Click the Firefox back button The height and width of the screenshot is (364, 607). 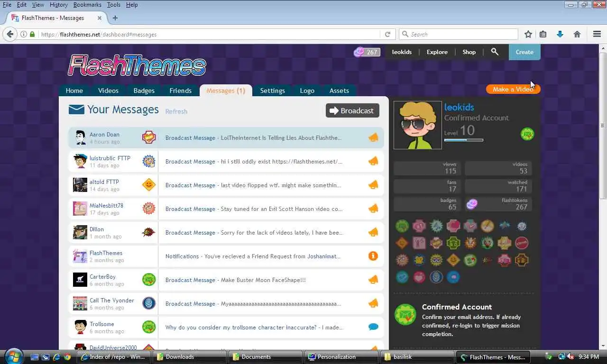click(10, 34)
